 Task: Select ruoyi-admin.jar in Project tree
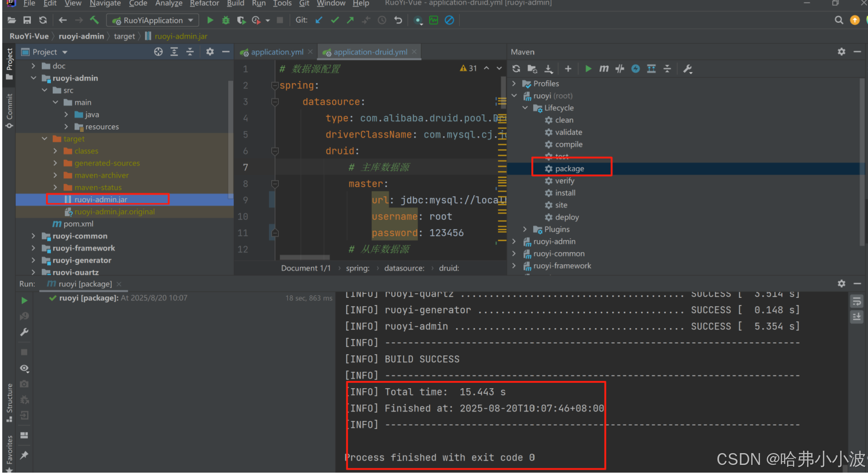(x=100, y=199)
